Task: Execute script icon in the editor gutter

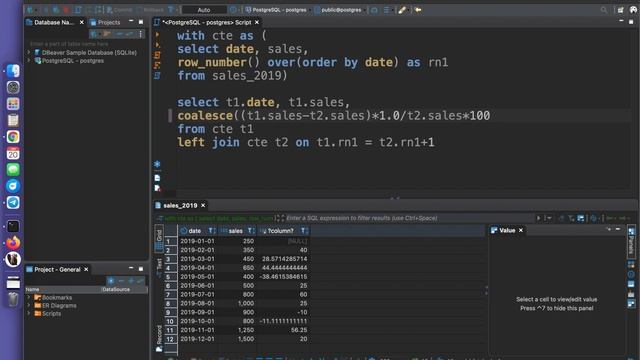Action: 158,55
